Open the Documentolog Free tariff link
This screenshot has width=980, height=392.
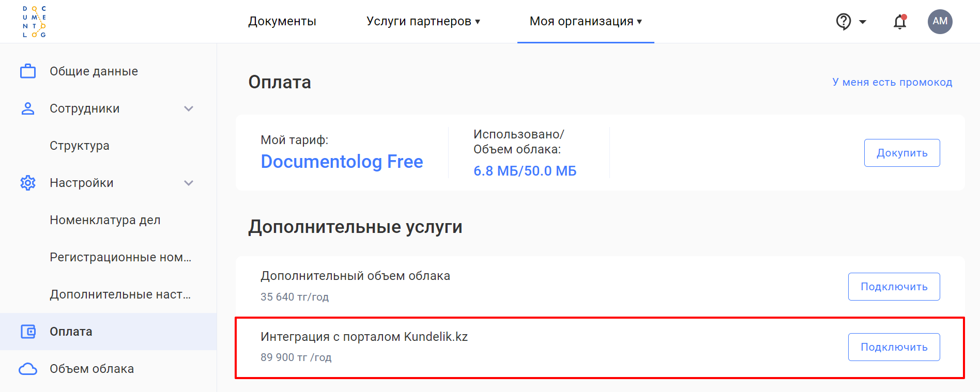point(342,162)
